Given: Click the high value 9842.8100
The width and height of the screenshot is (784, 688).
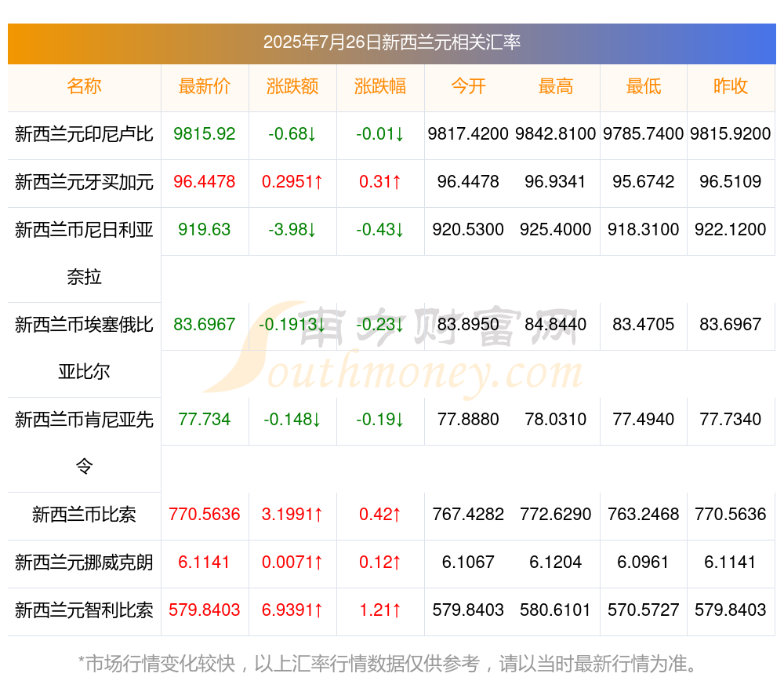Looking at the screenshot, I should pos(556,133).
